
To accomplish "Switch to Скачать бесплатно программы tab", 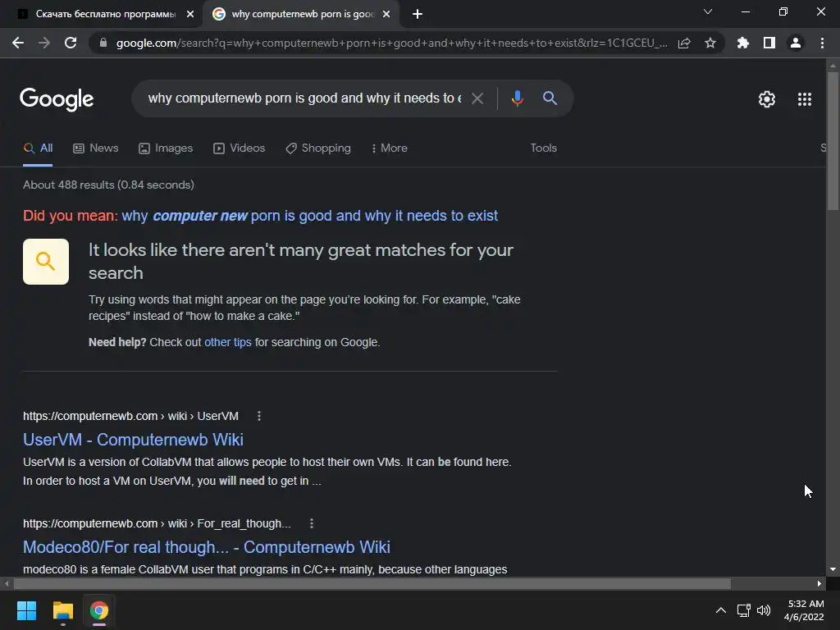I will pyautogui.click(x=106, y=14).
